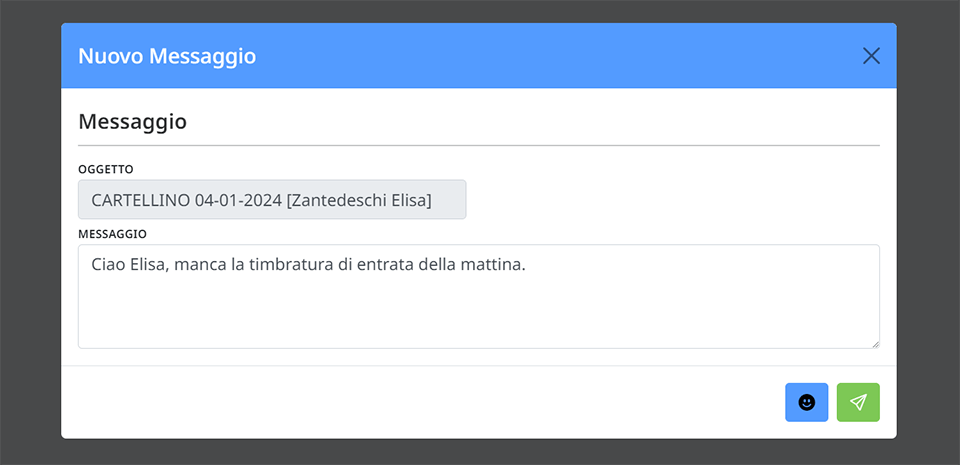Click the OGGETTO field label
Viewport: 960px width, 465px height.
106,169
